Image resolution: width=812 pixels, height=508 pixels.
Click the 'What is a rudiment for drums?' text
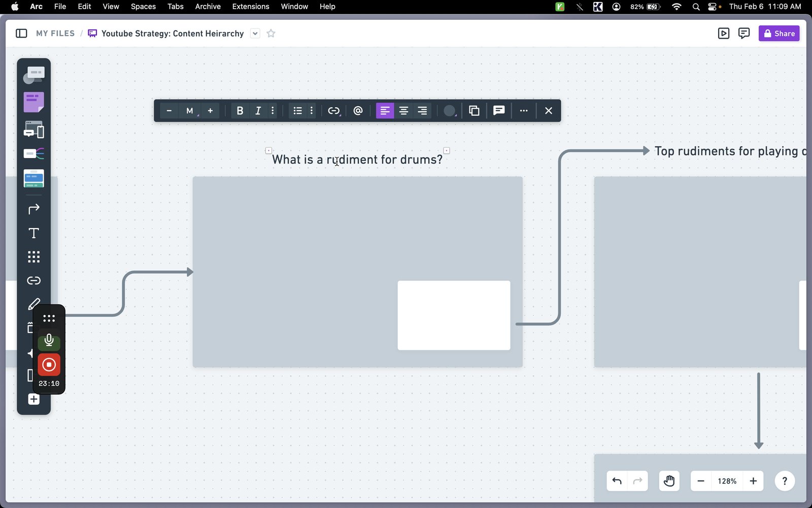(357, 160)
